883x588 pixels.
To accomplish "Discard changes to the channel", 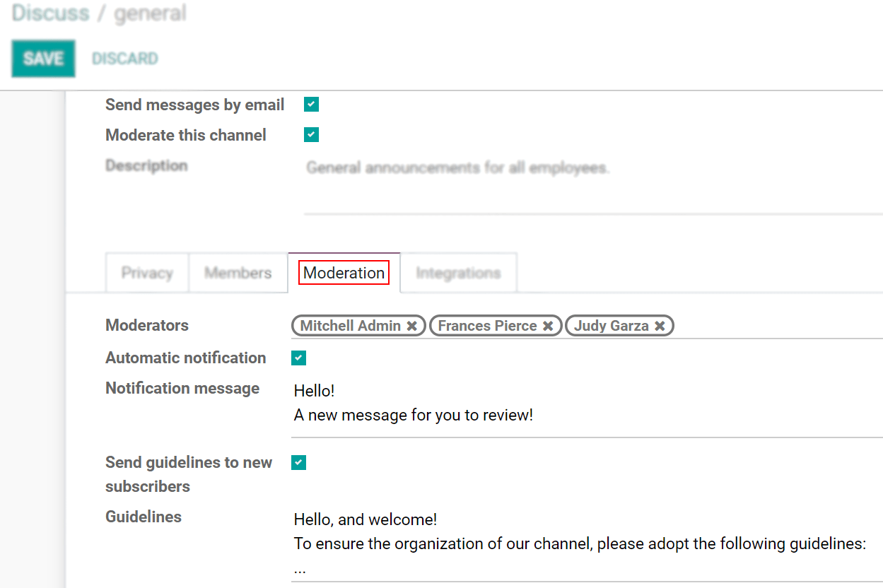I will 125,59.
